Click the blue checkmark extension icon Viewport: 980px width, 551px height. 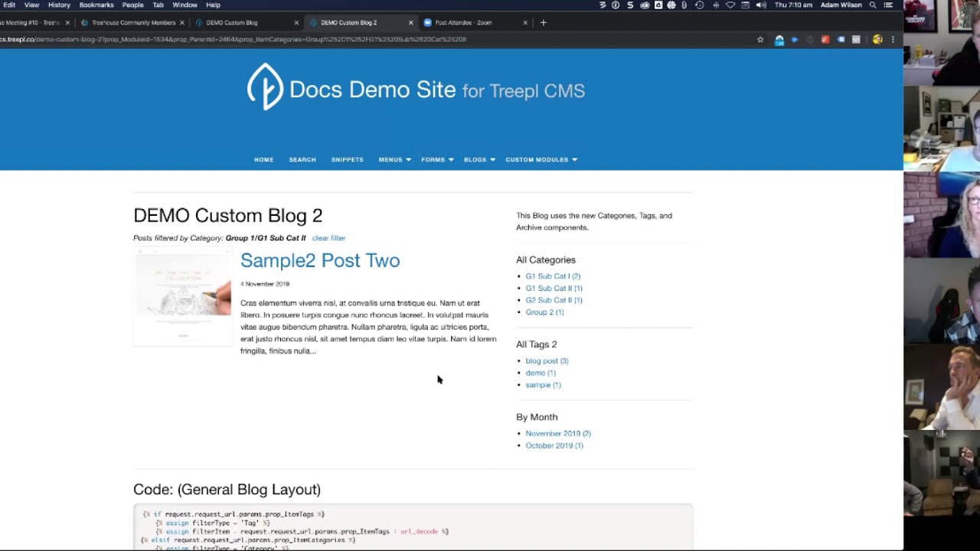(794, 40)
